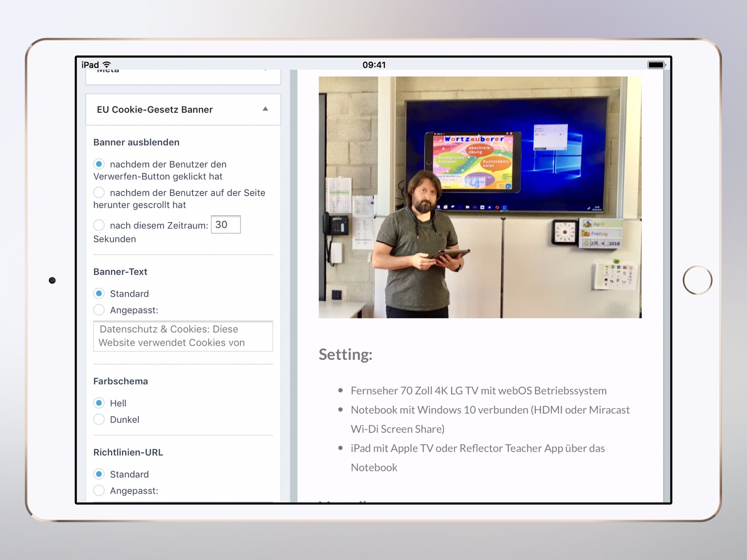Select Standard under Richtlinien-URL

(x=99, y=474)
